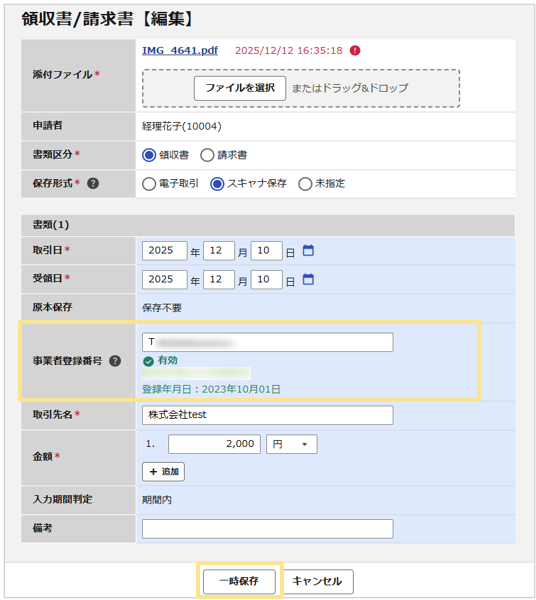Screen dimensions: 536x600
Task: Click the 保存不要 value
Action: point(162,308)
